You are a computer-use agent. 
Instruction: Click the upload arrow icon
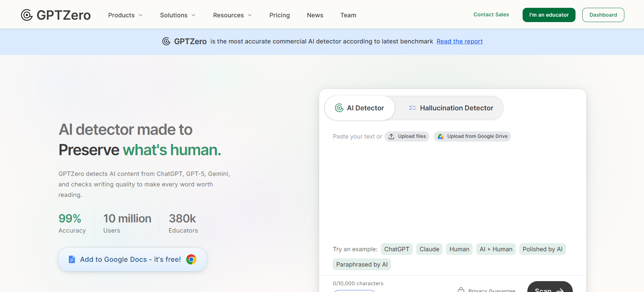(x=391, y=136)
